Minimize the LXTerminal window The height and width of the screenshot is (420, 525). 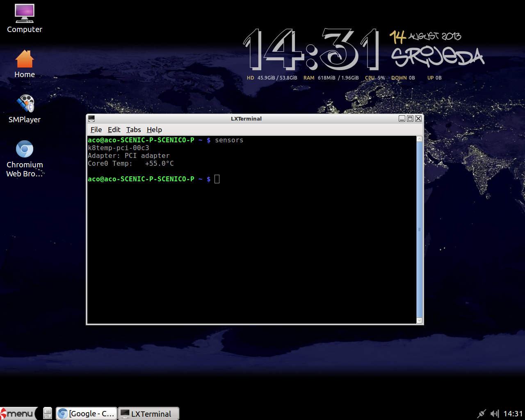click(x=402, y=119)
